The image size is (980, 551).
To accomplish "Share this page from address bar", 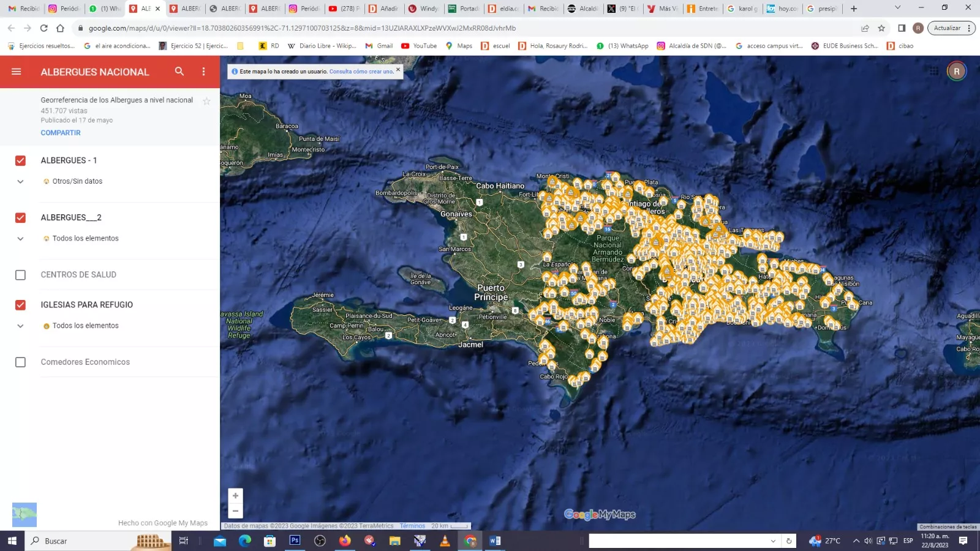I will pyautogui.click(x=865, y=28).
